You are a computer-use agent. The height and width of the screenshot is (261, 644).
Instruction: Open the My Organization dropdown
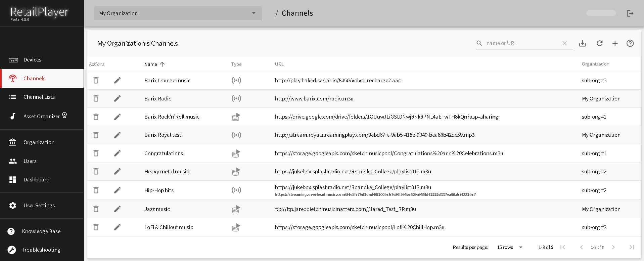click(178, 13)
